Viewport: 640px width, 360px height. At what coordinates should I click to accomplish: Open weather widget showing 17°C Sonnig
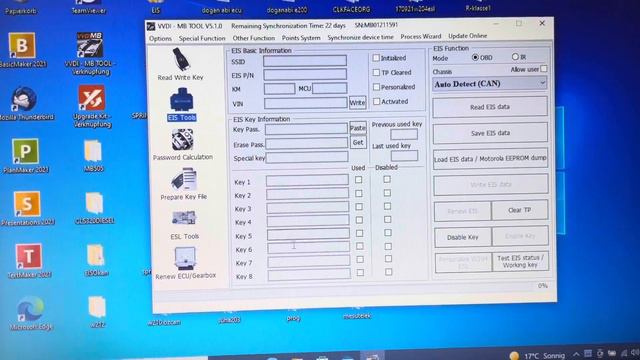(537, 356)
